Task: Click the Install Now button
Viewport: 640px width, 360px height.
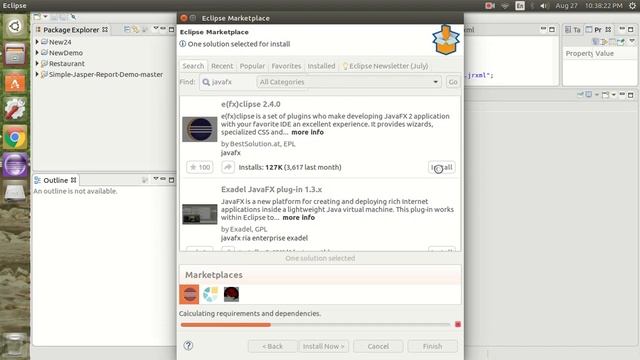Action: click(x=323, y=346)
